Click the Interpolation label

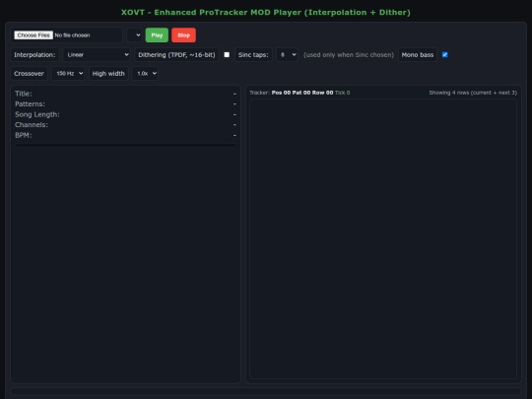pyautogui.click(x=34, y=54)
